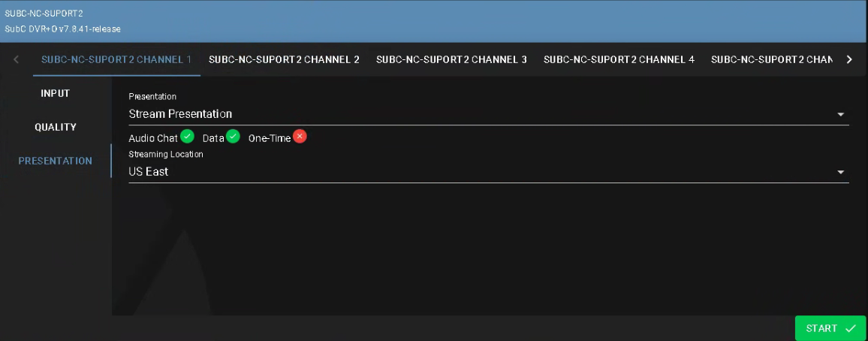This screenshot has width=868, height=341.
Task: Expand the Streaming Location dropdown arrow
Action: point(840,172)
